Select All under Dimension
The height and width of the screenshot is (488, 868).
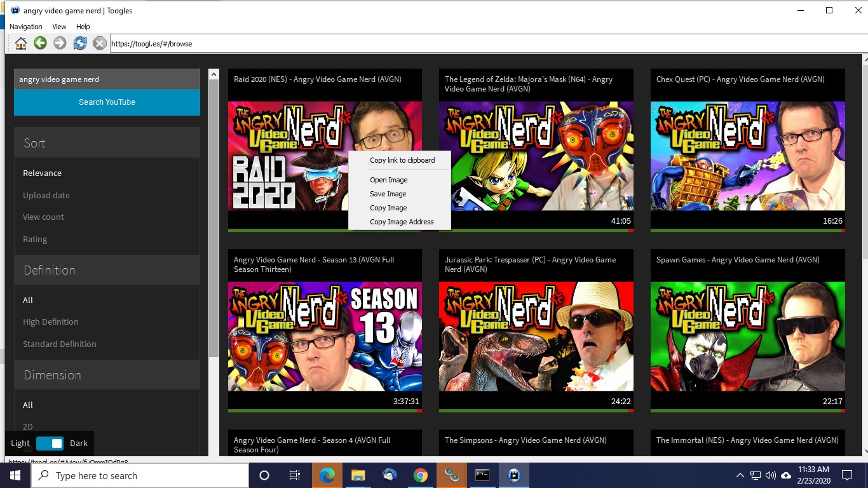coord(28,405)
